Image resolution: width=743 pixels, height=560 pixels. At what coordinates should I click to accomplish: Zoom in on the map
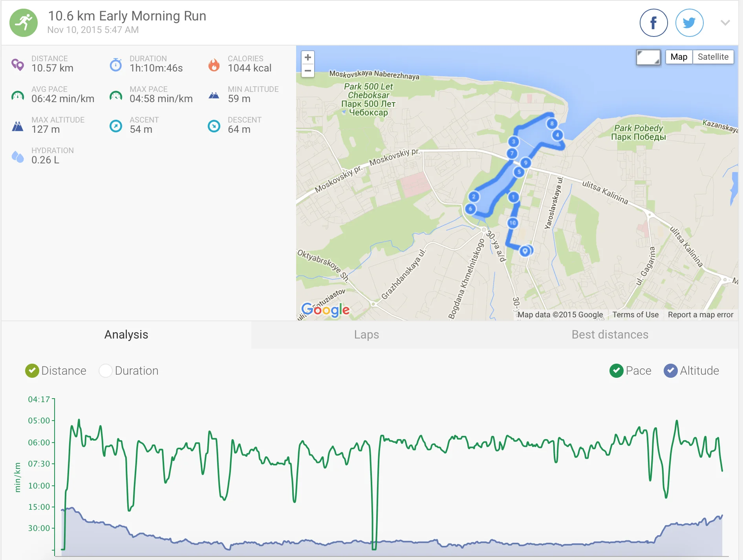(308, 57)
